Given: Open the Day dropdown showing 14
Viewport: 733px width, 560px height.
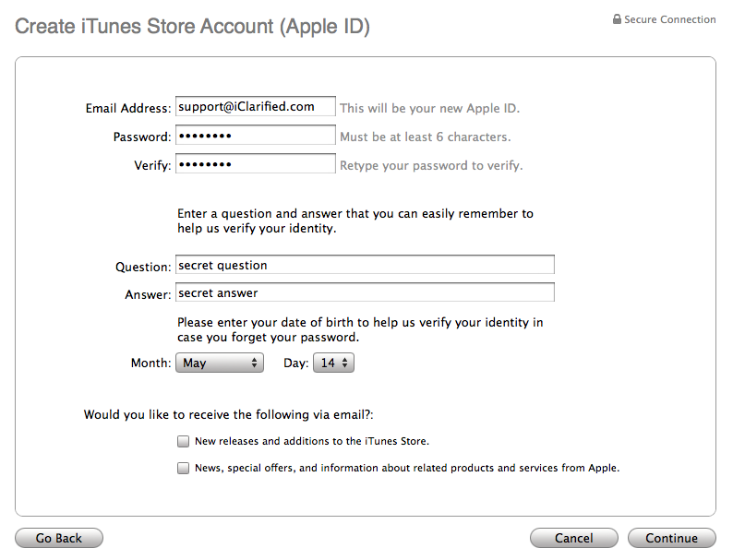Looking at the screenshot, I should pos(334,363).
